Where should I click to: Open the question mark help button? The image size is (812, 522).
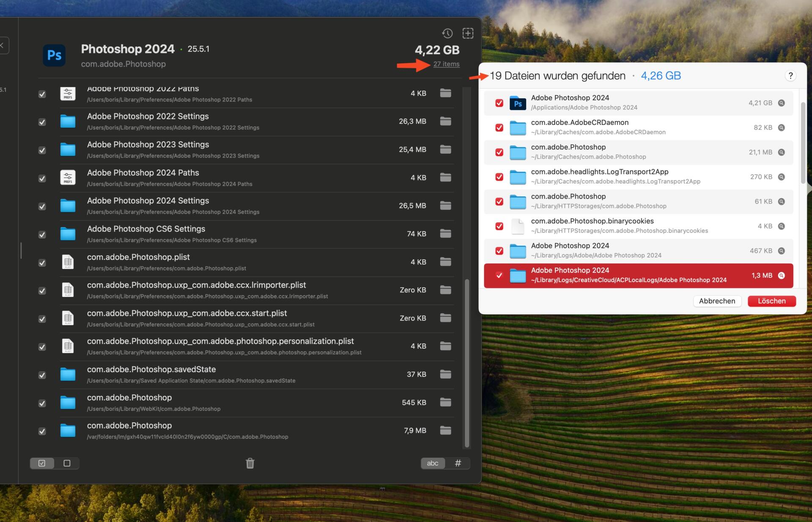click(790, 76)
